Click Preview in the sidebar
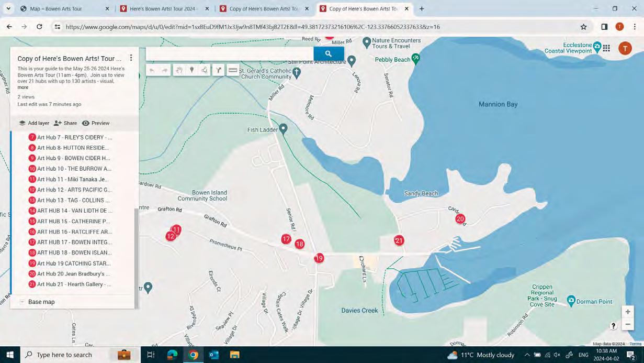This screenshot has width=644, height=363. [x=96, y=123]
